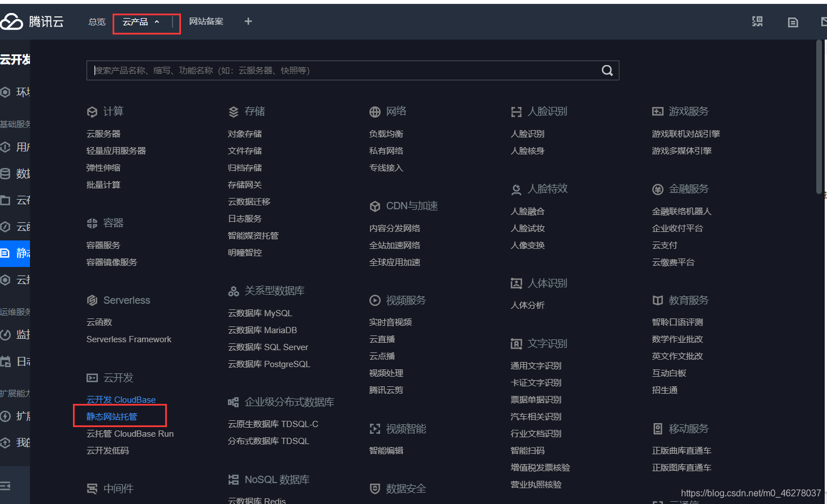Open 增值税发票核验 product
This screenshot has height=504, width=827.
(x=540, y=468)
